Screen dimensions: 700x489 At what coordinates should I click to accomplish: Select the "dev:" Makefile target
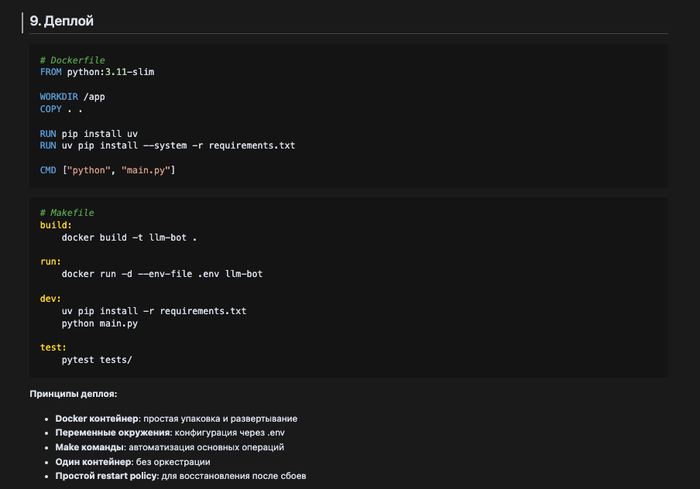[x=51, y=298]
